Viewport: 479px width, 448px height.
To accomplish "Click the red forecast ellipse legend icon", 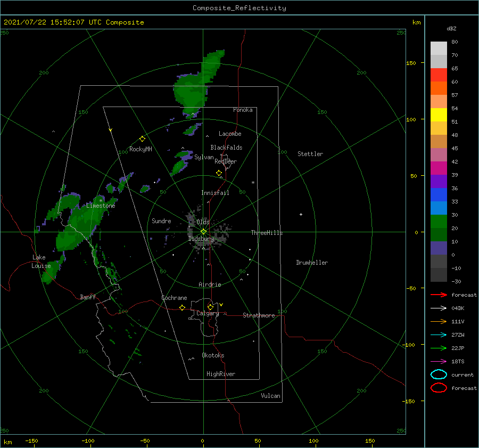I will tap(439, 388).
